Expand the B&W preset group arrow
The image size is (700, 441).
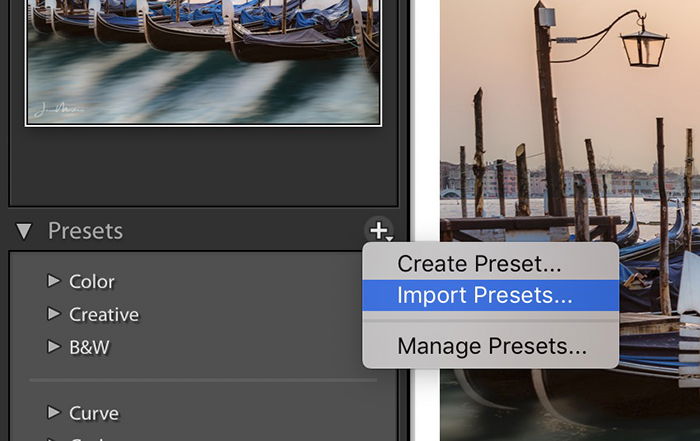pos(54,346)
